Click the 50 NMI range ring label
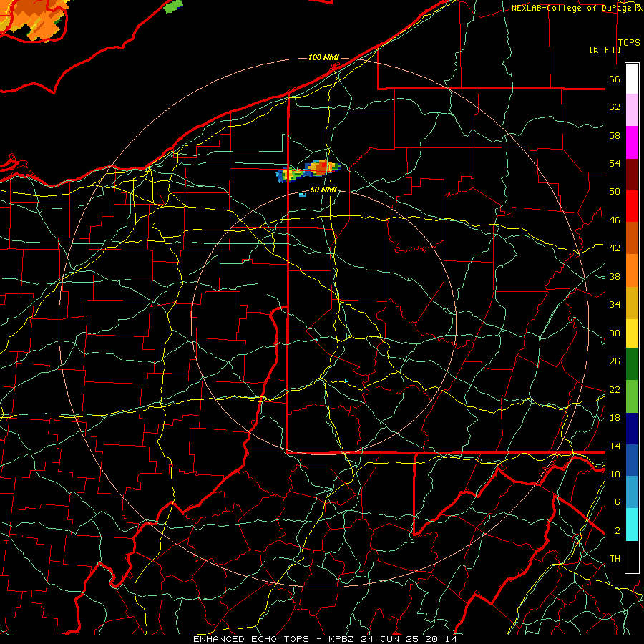Viewport: 644px width, 644px height. (323, 190)
